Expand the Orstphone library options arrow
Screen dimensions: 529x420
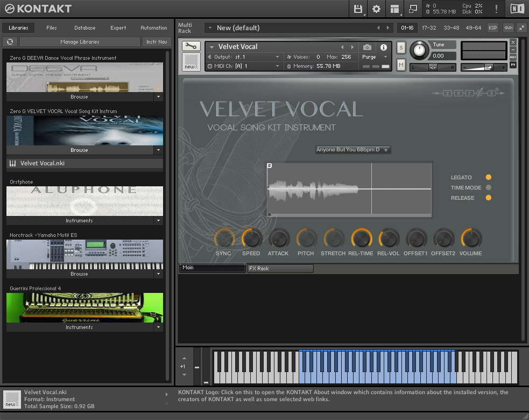pos(159,220)
